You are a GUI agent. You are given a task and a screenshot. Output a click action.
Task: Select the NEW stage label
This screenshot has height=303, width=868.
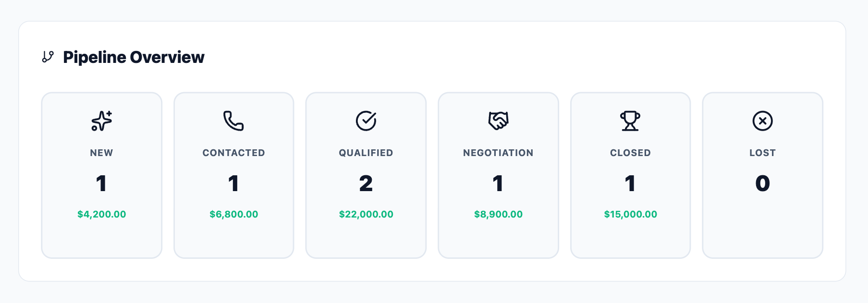coord(101,153)
